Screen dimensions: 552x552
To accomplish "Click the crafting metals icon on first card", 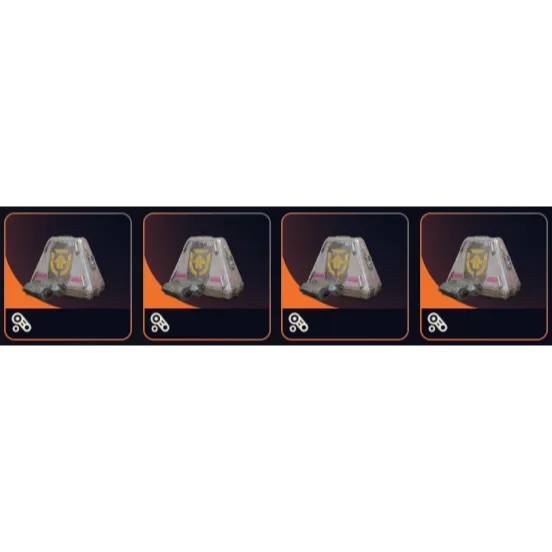I will (x=21, y=323).
